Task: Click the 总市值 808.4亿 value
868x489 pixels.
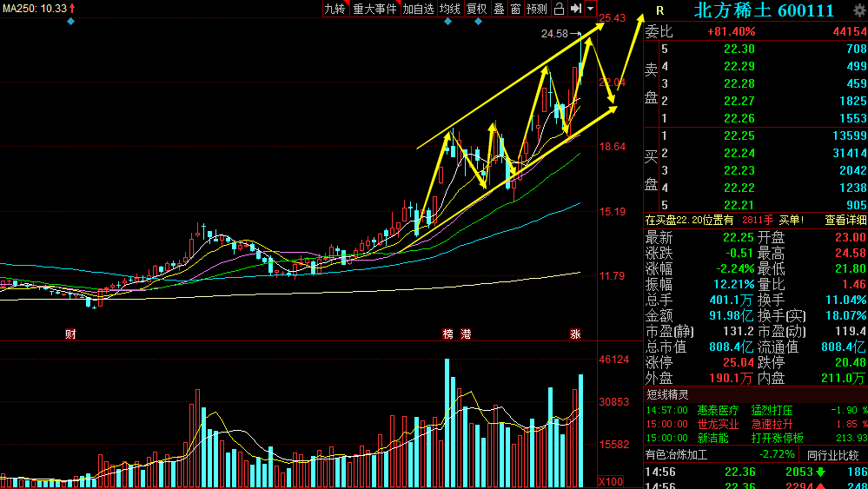Action: point(732,347)
